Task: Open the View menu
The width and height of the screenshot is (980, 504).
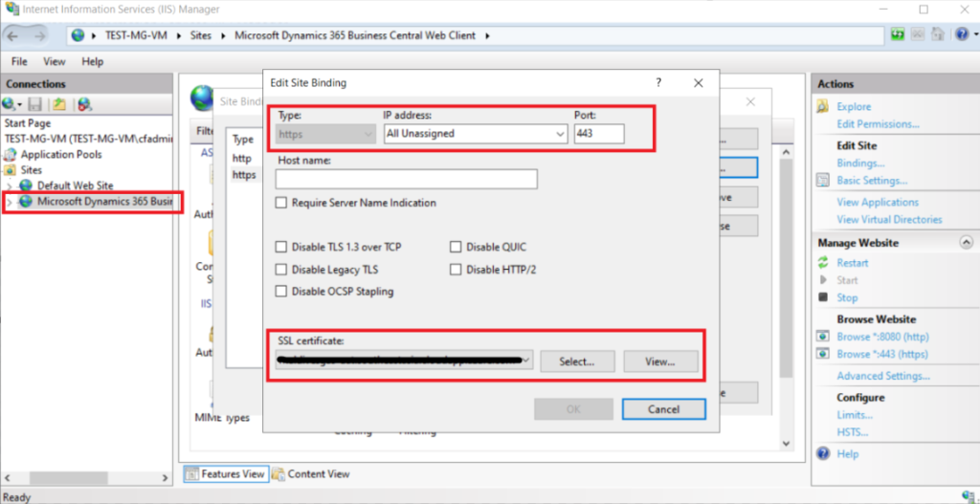Action: pos(55,62)
